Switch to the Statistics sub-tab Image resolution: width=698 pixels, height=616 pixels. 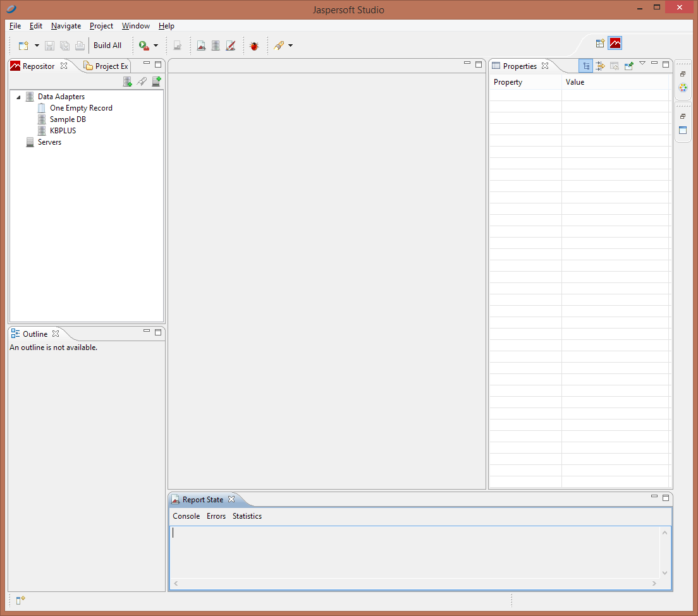247,516
